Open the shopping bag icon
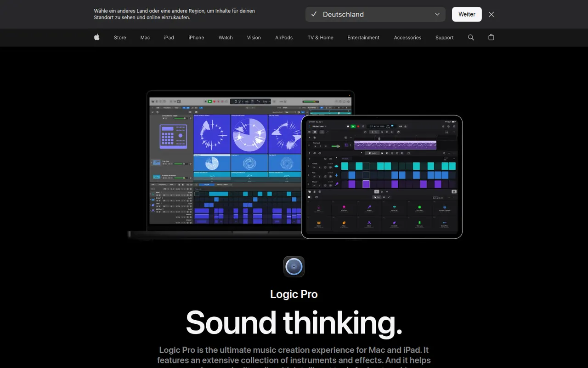Image resolution: width=588 pixels, height=368 pixels. point(491,37)
